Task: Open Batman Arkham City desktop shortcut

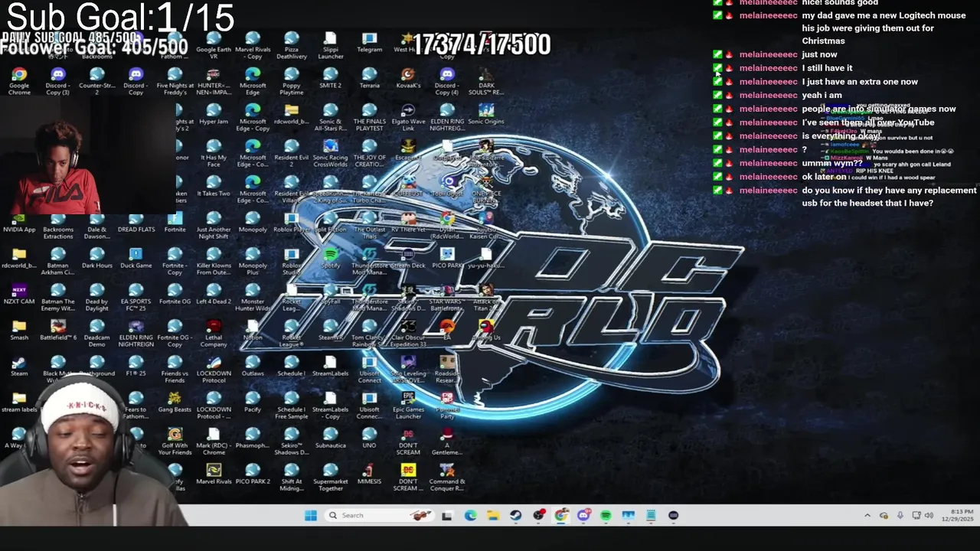Action: pyautogui.click(x=58, y=260)
